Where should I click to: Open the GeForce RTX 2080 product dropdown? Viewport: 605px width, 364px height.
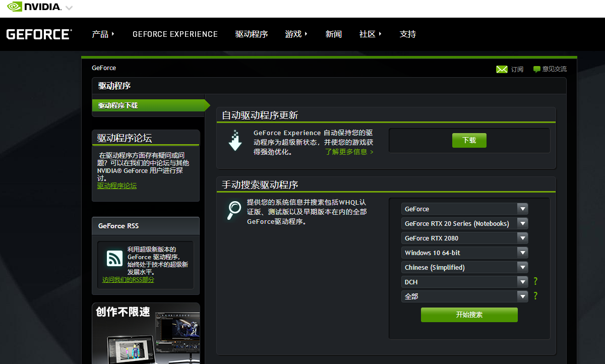pos(465,238)
